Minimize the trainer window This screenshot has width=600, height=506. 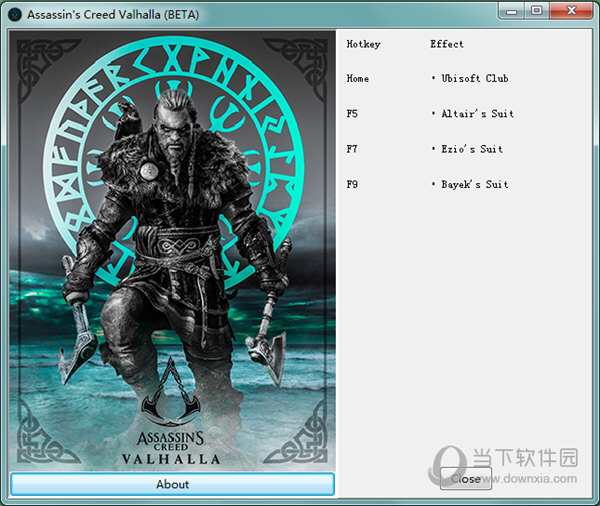tap(511, 11)
